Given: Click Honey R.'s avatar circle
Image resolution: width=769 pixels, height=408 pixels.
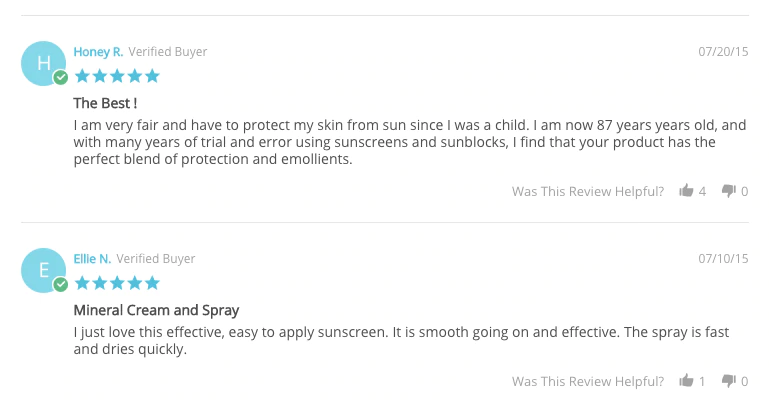Looking at the screenshot, I should [43, 63].
